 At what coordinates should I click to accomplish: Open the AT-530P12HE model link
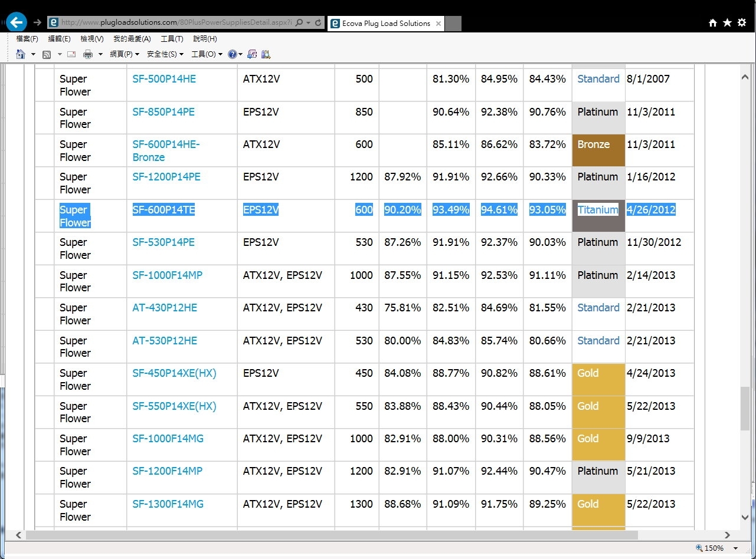coord(165,341)
